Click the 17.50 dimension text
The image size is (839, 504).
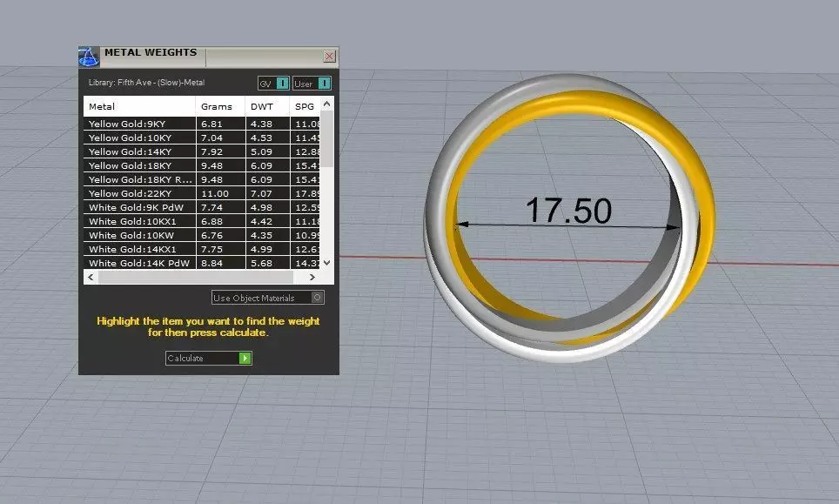pos(568,211)
